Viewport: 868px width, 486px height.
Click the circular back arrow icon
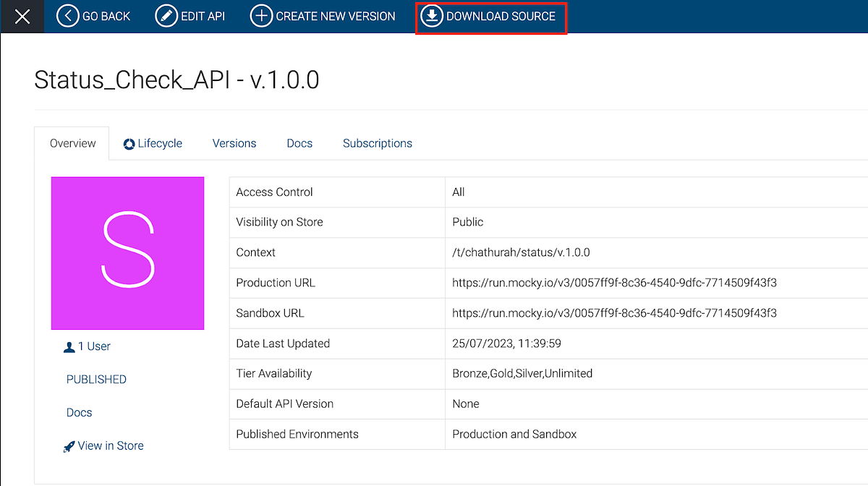click(67, 15)
